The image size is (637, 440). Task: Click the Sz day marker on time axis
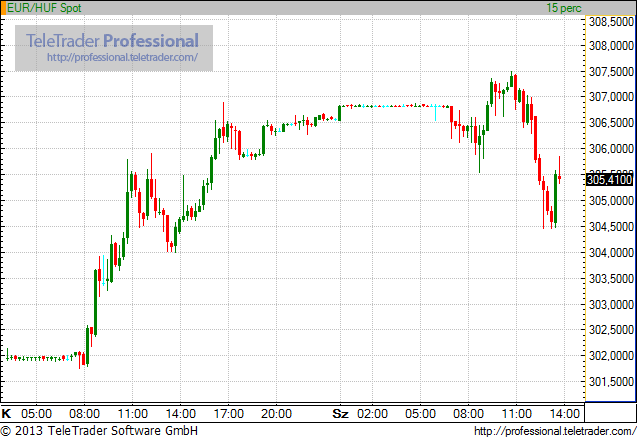(x=340, y=414)
